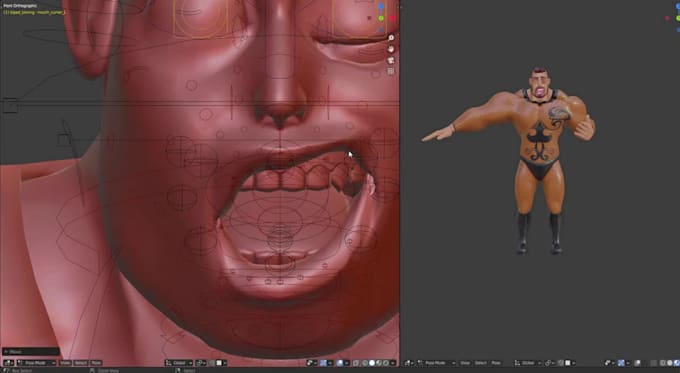Toggle snapping magnet in right viewport
Image resolution: width=680 pixels, height=373 pixels.
(561, 363)
